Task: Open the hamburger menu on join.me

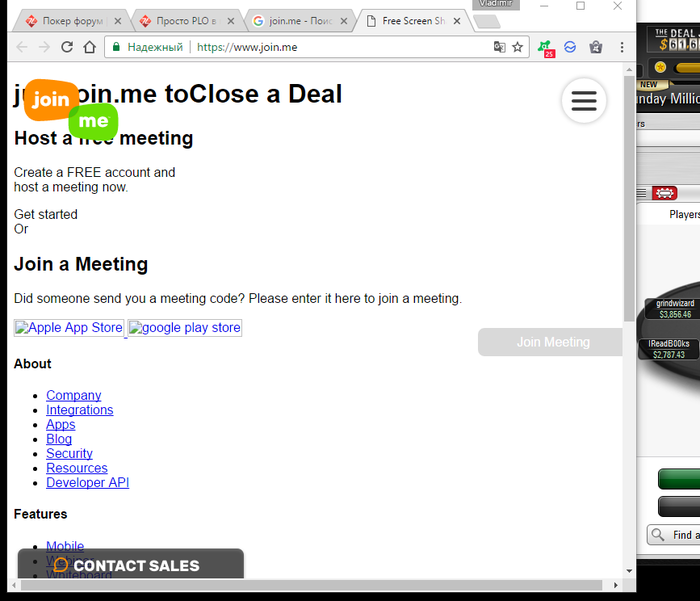Action: [x=584, y=101]
